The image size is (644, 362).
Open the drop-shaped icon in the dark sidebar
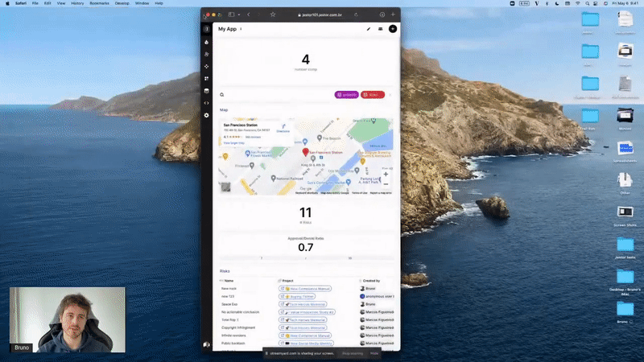(207, 42)
